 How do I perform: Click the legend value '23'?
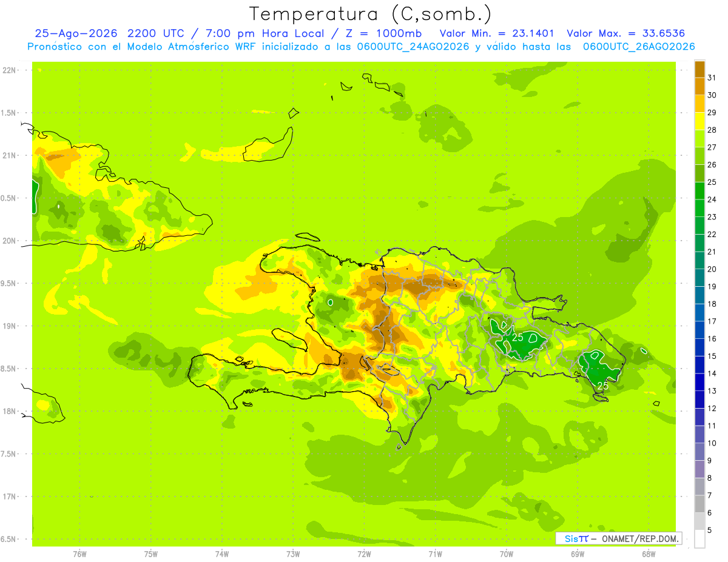[x=712, y=216]
